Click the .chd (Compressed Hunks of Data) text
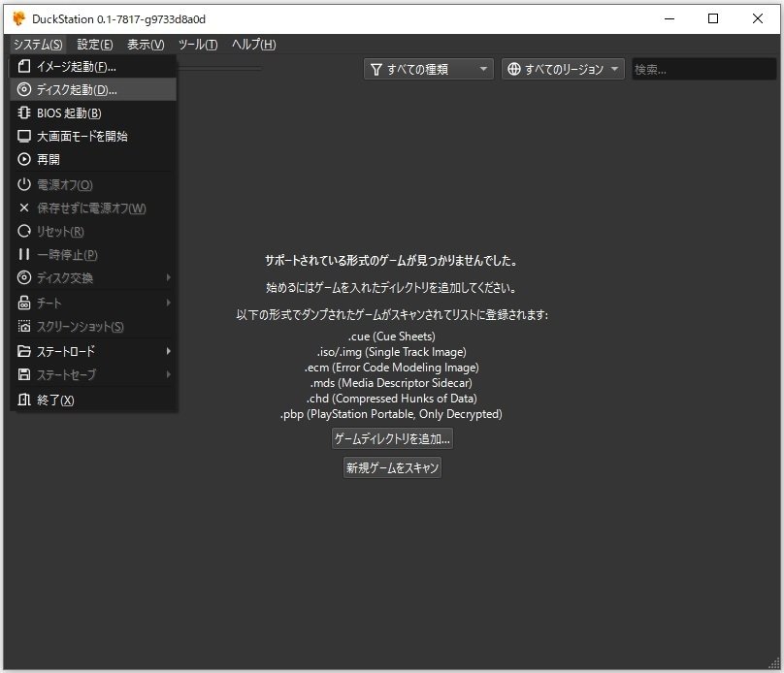Viewport: 784px width, 673px height. coord(391,399)
